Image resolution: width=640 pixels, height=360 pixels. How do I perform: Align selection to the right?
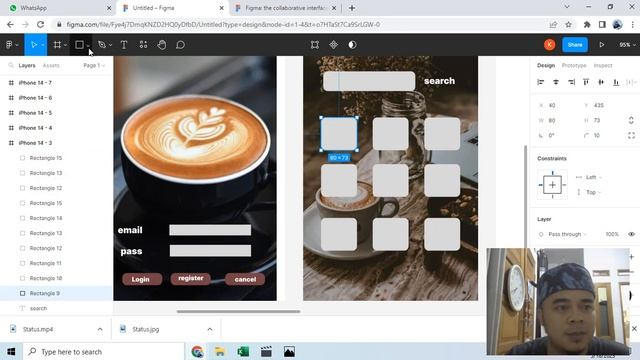[571, 82]
